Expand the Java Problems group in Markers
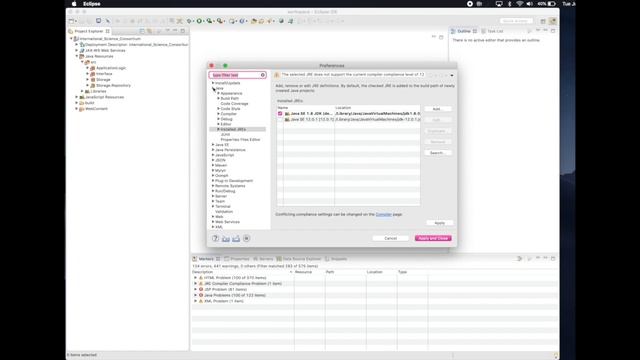The width and height of the screenshot is (640, 360). pos(195,295)
